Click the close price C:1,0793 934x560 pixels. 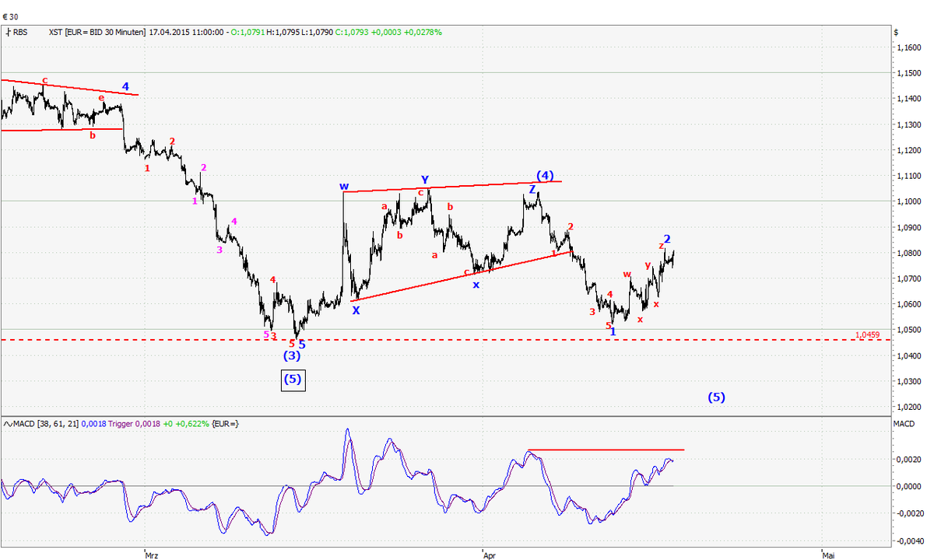point(351,32)
